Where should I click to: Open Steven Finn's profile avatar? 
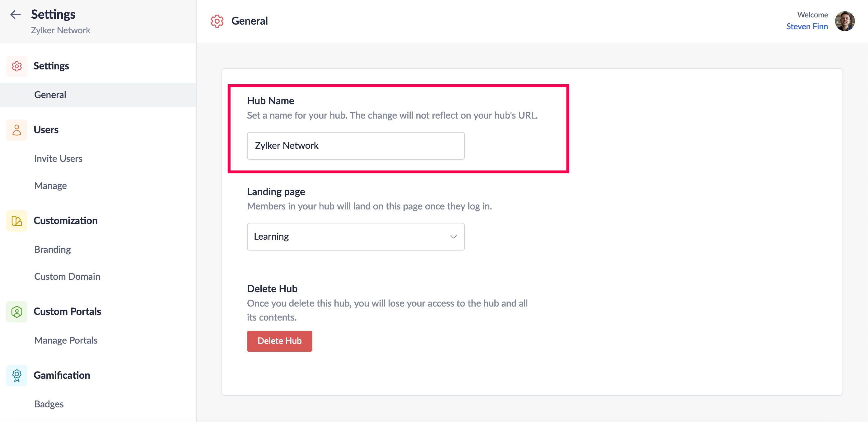[x=844, y=21]
